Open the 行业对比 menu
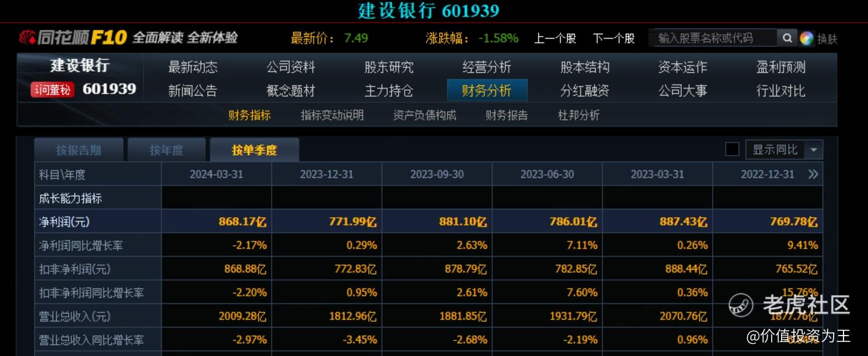The image size is (868, 356). (780, 90)
